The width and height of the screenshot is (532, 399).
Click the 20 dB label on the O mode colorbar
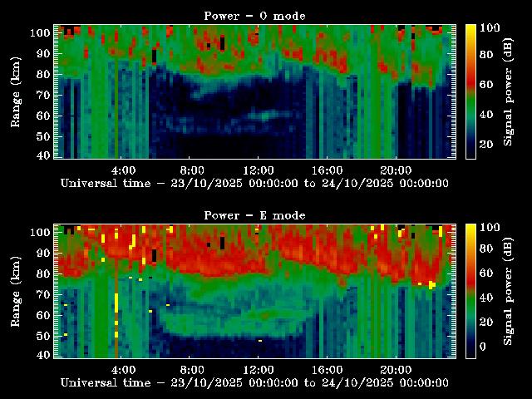(488, 144)
